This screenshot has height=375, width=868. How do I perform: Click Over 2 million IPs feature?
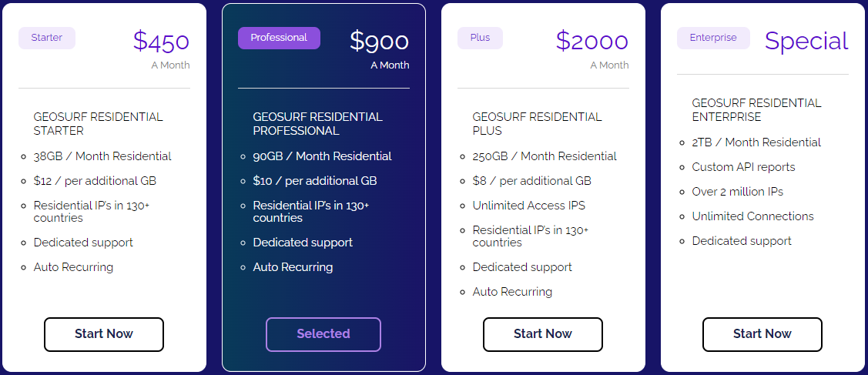737,192
